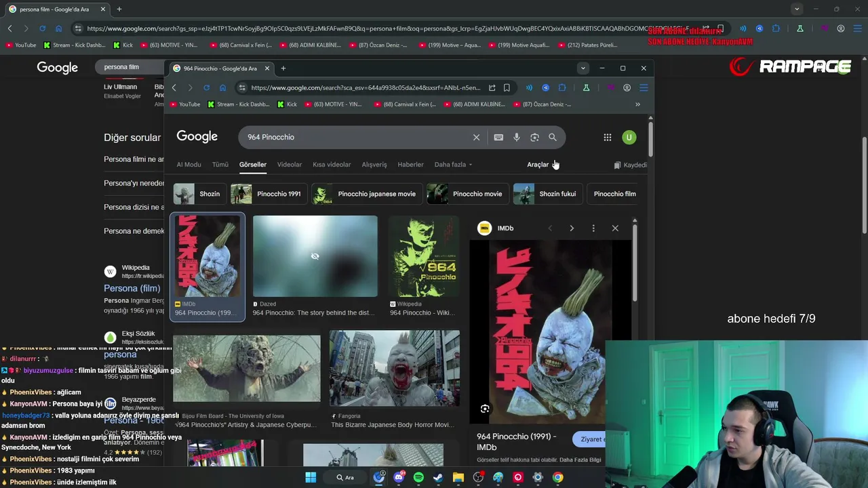Image resolution: width=868 pixels, height=488 pixels.
Task: Open a new tab in front window
Action: pos(283,68)
